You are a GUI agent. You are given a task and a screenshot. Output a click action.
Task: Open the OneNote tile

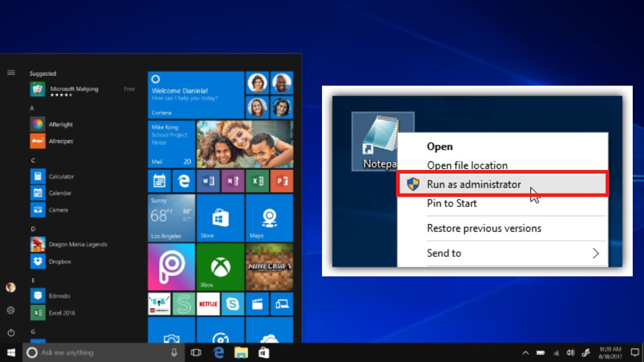232,181
